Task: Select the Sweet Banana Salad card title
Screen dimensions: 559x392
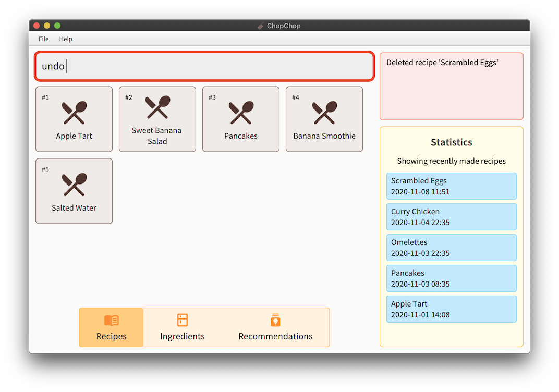Action: (x=157, y=136)
